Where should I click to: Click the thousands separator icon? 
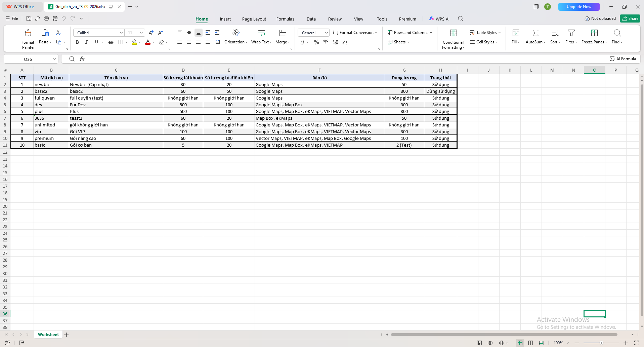[x=326, y=42]
